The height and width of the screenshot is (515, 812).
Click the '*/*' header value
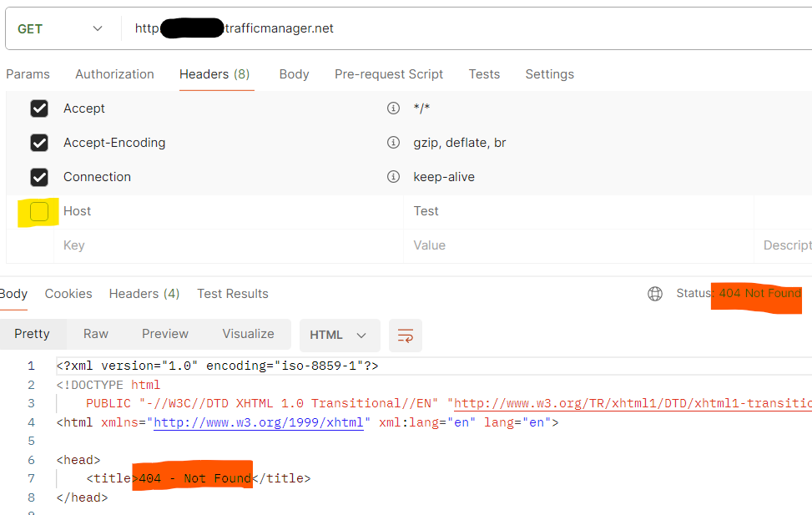[421, 109]
